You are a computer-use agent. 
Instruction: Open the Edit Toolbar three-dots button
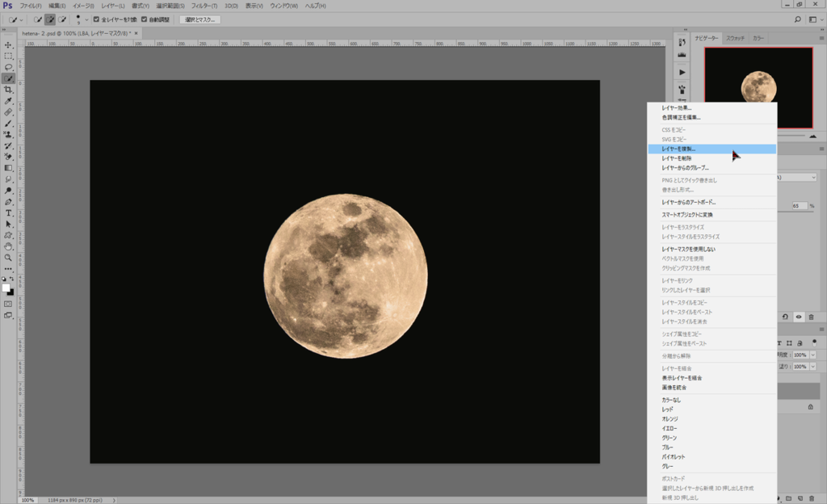[8, 269]
